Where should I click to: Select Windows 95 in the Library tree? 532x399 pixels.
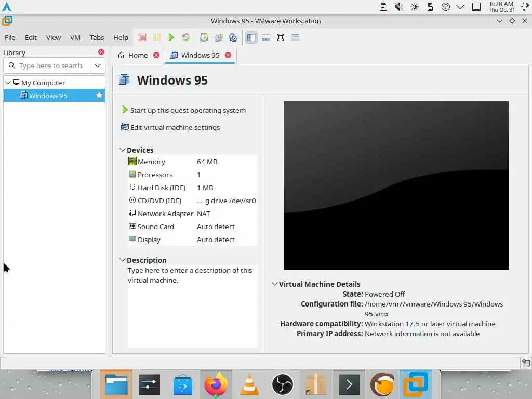tap(54, 96)
